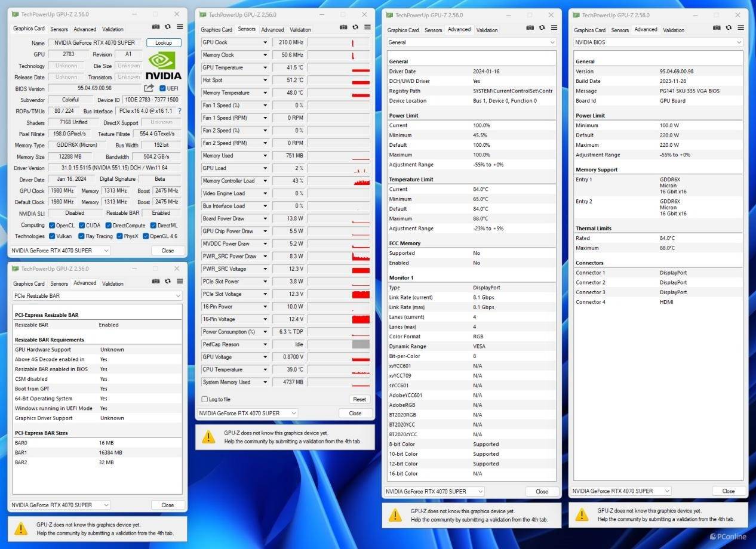Expand the GPU Temperature sensor dropdown arrow

[x=265, y=68]
